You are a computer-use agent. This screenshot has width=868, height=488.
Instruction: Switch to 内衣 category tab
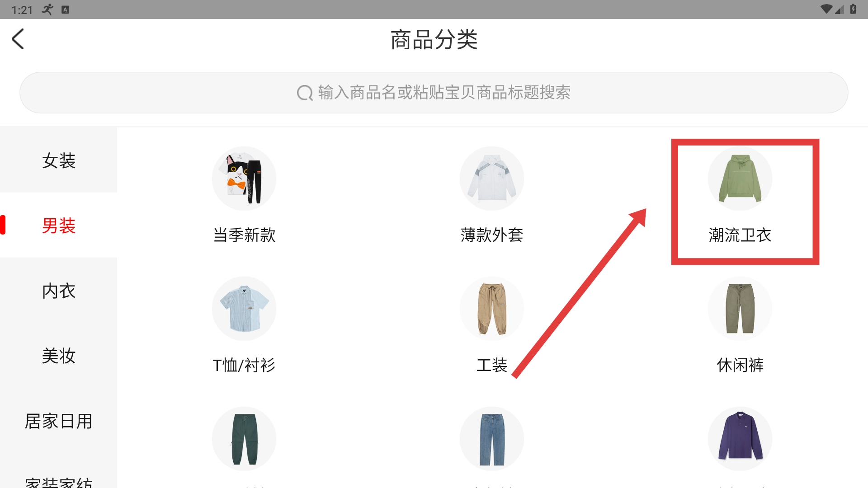pos(59,291)
